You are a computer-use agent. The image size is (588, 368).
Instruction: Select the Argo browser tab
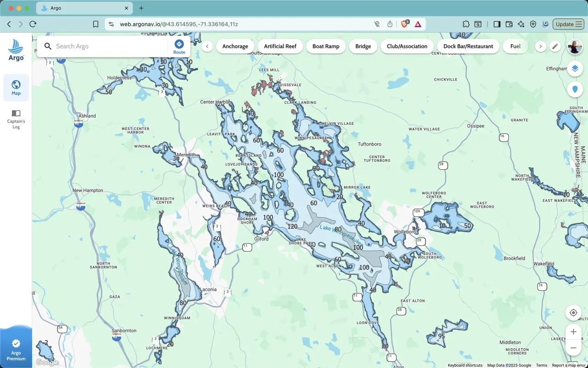(x=84, y=8)
